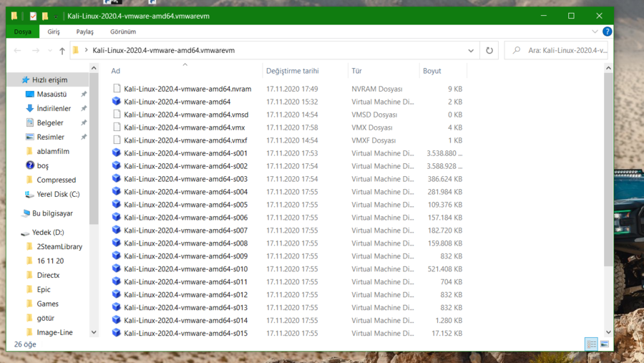Select the amd64-s007 disk file icon
Viewport: 644px width, 363px height.
click(x=117, y=231)
